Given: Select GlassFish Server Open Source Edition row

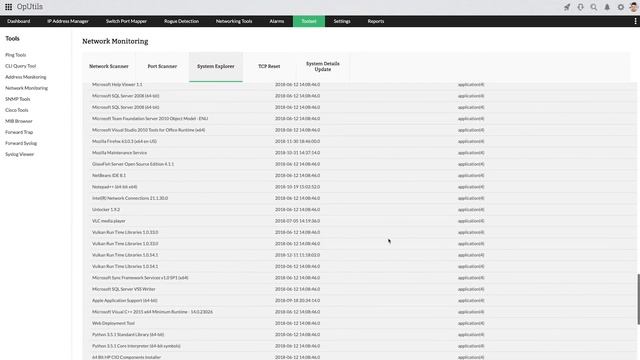Looking at the screenshot, I should (x=360, y=164).
